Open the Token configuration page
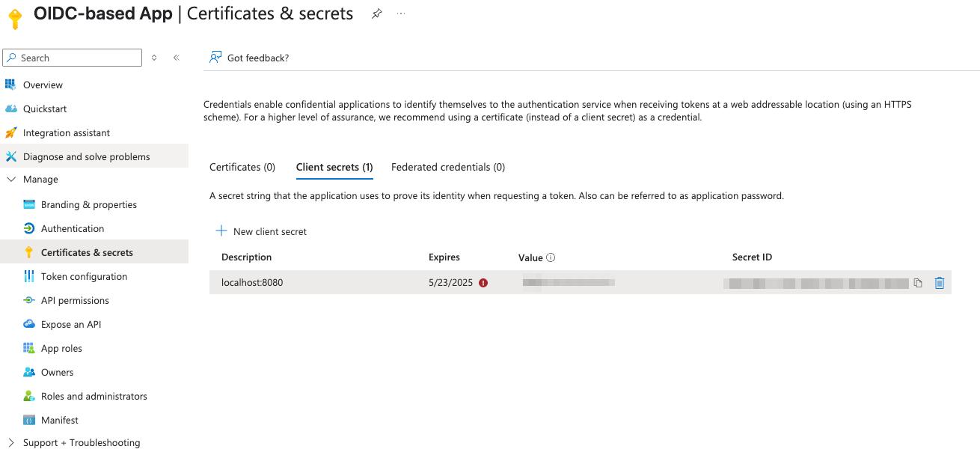The height and width of the screenshot is (455, 980). pyautogui.click(x=84, y=276)
